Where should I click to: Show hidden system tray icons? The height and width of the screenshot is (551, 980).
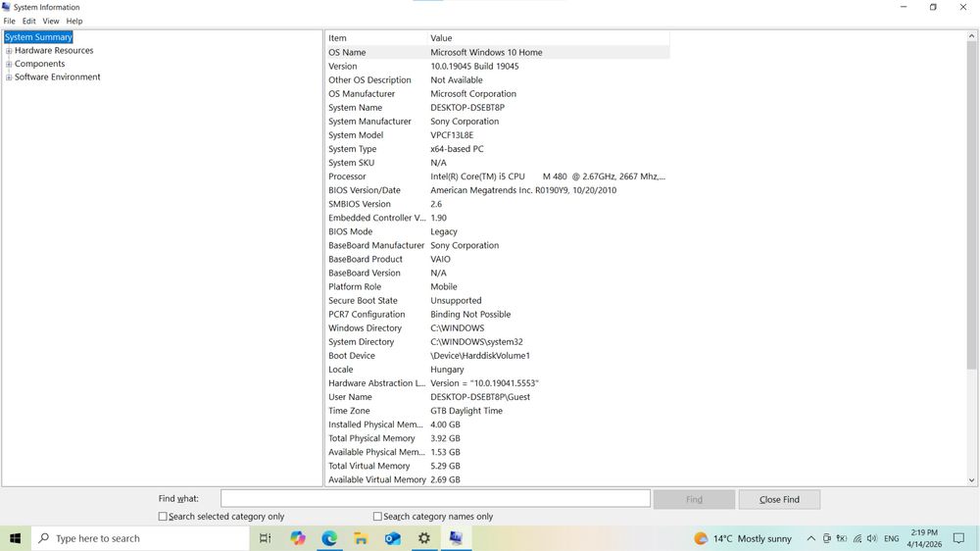[x=810, y=538]
